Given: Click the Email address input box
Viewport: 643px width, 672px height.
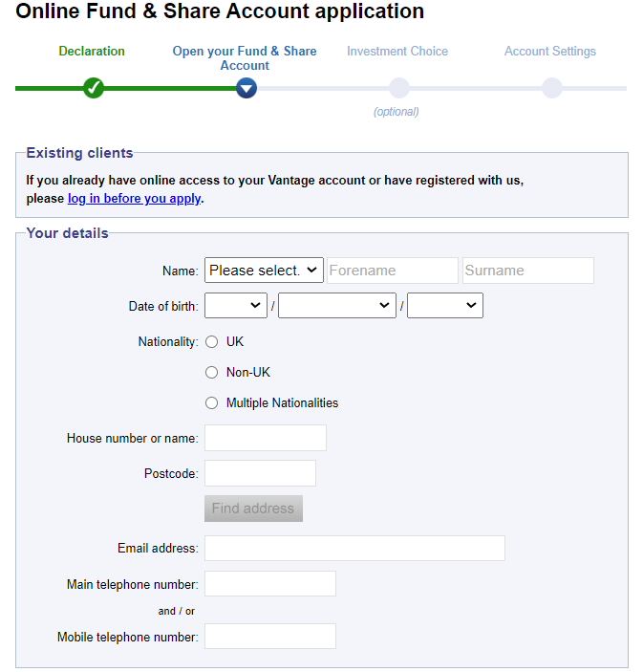Looking at the screenshot, I should pyautogui.click(x=354, y=548).
